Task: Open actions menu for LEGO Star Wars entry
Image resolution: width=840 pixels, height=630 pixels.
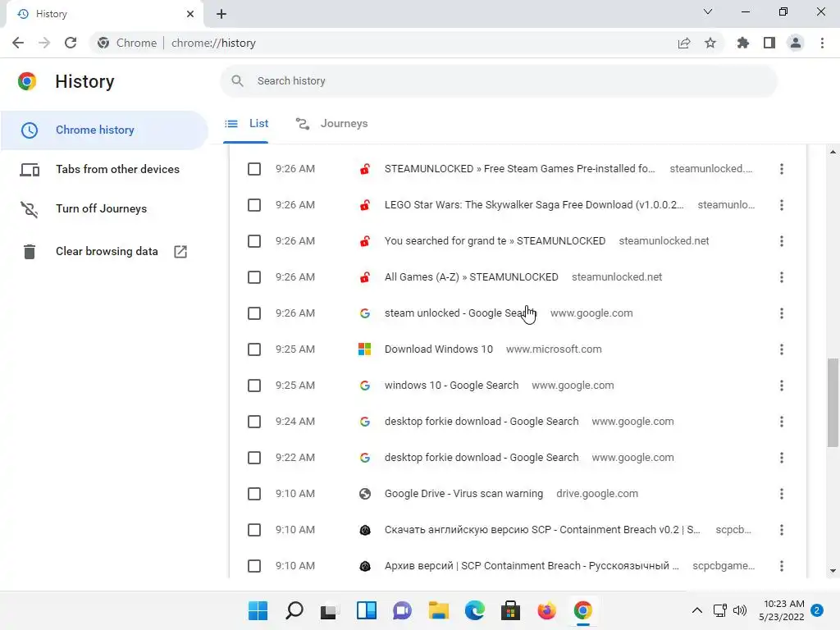Action: tap(782, 205)
